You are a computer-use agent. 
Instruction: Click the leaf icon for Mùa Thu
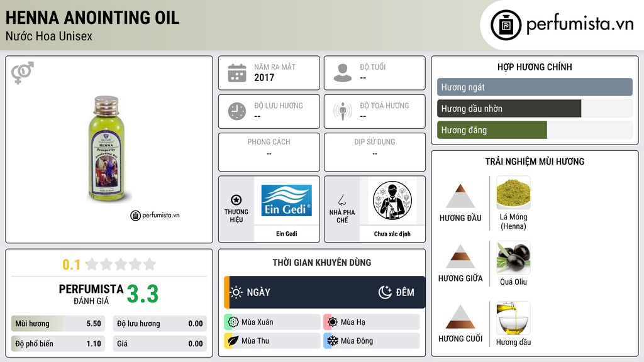coord(233,341)
